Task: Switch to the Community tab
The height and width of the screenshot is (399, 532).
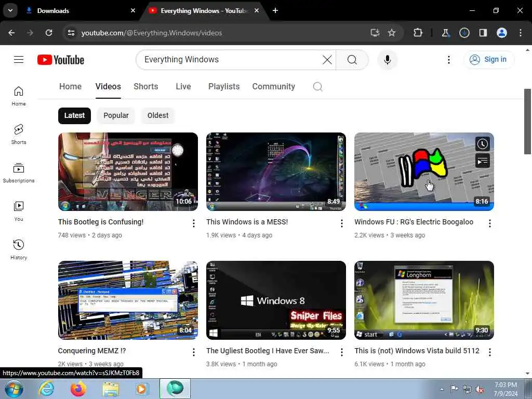Action: pyautogui.click(x=273, y=87)
